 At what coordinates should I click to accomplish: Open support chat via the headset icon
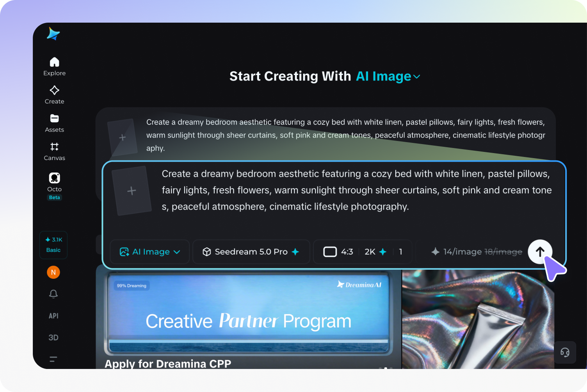tap(565, 353)
